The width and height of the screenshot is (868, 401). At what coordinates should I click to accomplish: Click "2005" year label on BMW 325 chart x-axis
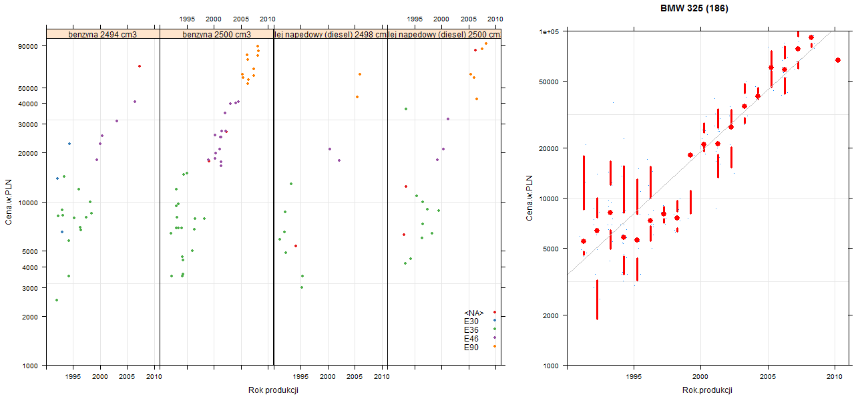768,377
